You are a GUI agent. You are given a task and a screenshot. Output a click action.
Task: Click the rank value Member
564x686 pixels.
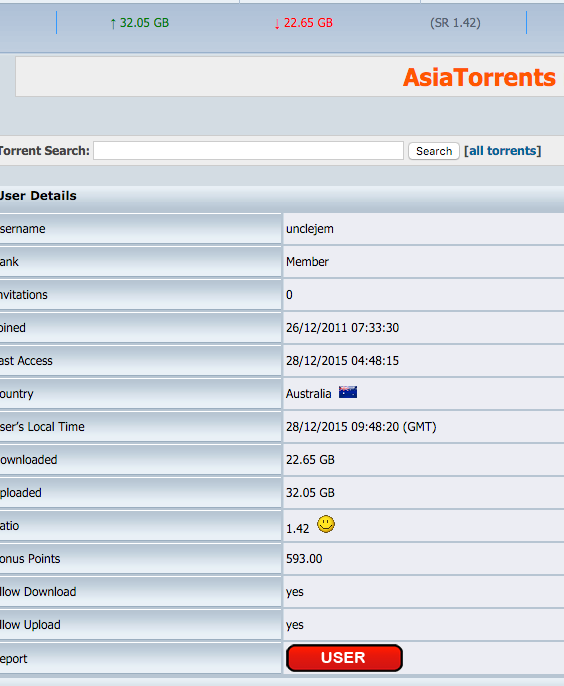(x=307, y=262)
